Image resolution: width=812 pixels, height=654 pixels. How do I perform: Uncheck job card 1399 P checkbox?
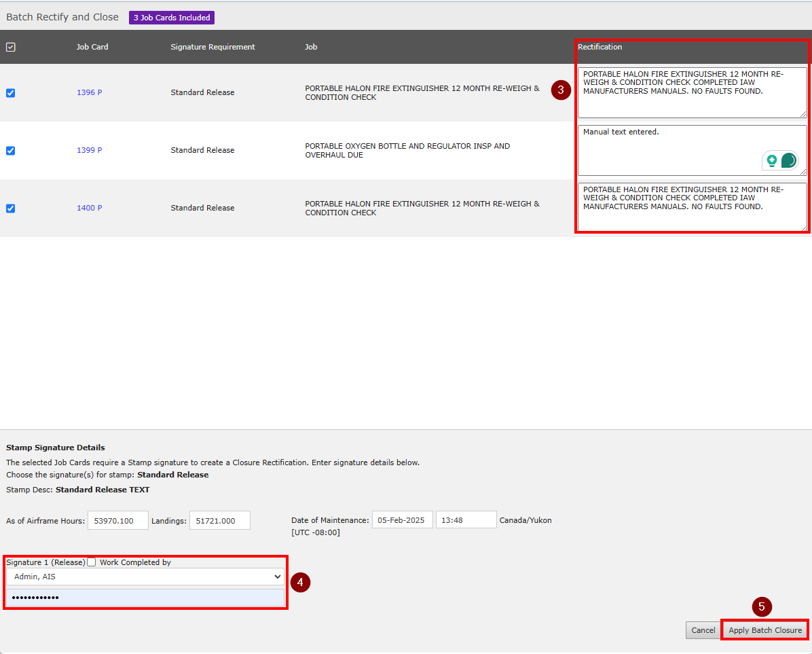tap(10, 151)
